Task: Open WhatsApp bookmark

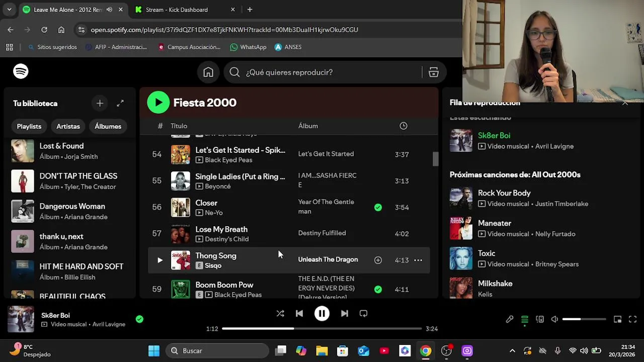Action: point(248,47)
